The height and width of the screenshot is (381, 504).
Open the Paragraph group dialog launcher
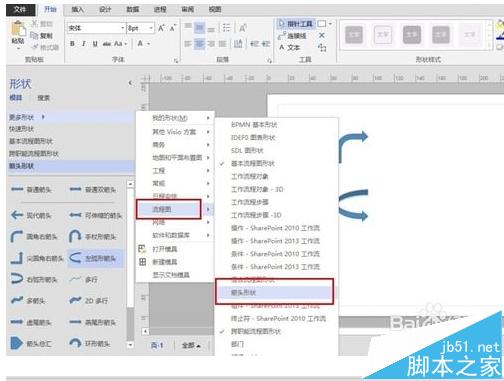tap(269, 60)
